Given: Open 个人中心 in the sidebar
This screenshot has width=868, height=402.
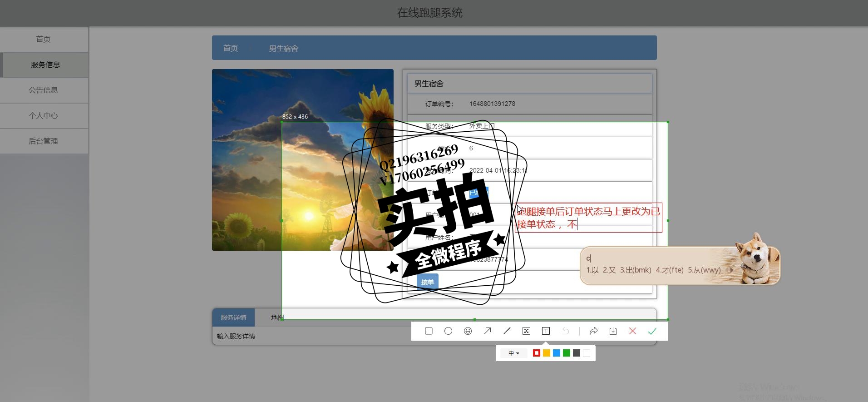Looking at the screenshot, I should (44, 115).
